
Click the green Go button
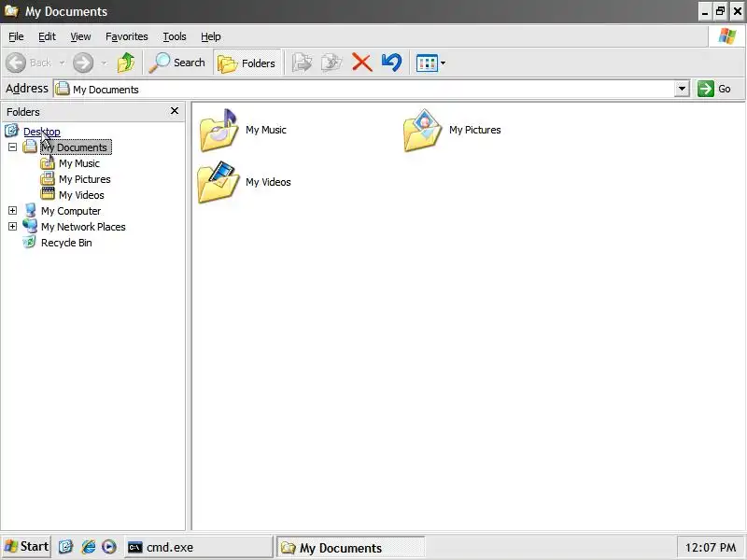click(x=714, y=89)
